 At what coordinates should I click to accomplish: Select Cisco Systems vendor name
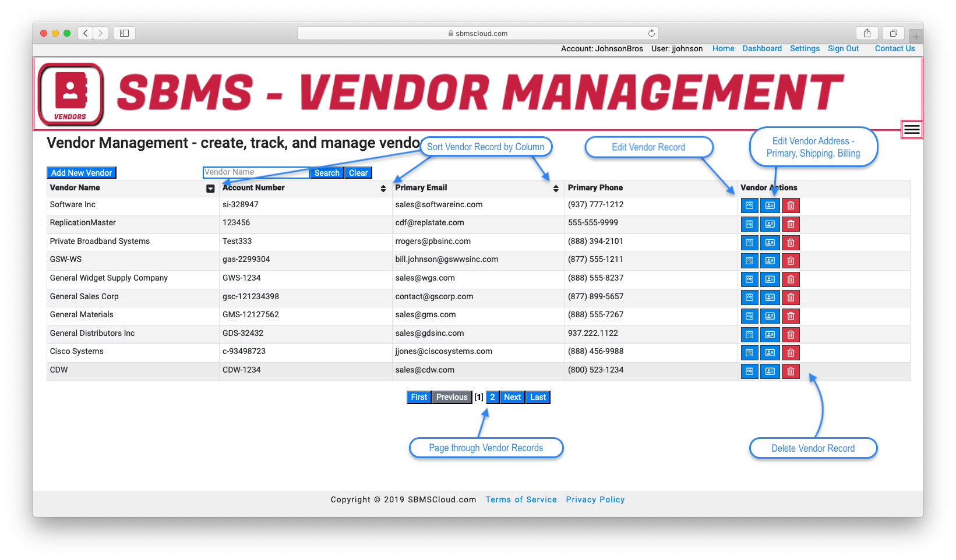click(x=76, y=352)
